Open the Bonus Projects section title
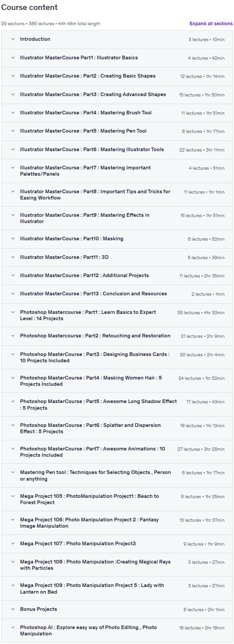Viewport: 234px width, 644px height. [38, 609]
